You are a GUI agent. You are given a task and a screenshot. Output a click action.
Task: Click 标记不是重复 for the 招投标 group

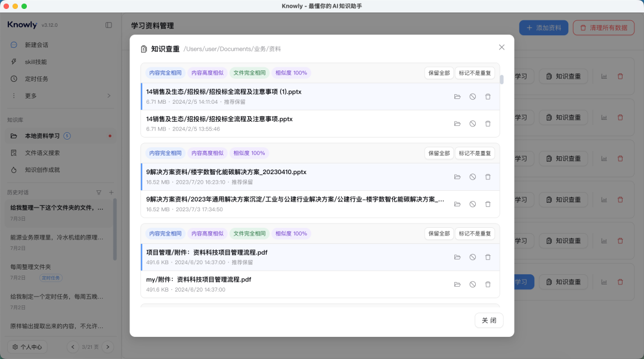coord(475,73)
